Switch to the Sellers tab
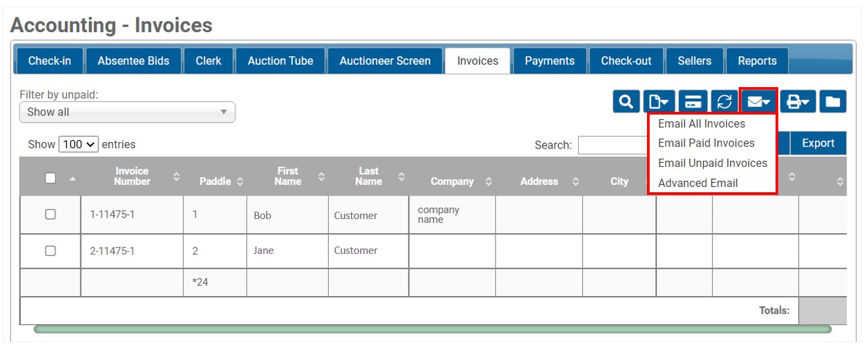The height and width of the screenshot is (349, 868). pos(695,61)
